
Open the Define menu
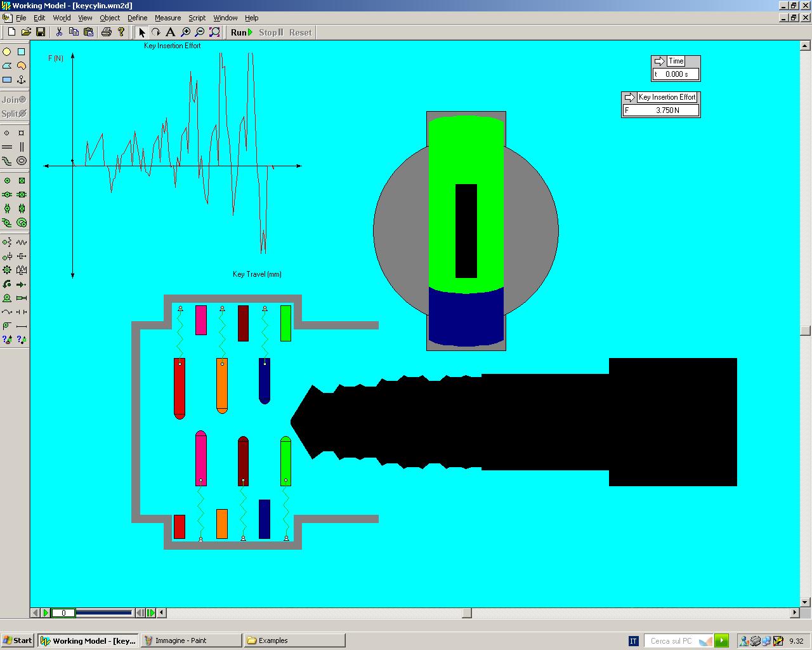click(x=137, y=18)
